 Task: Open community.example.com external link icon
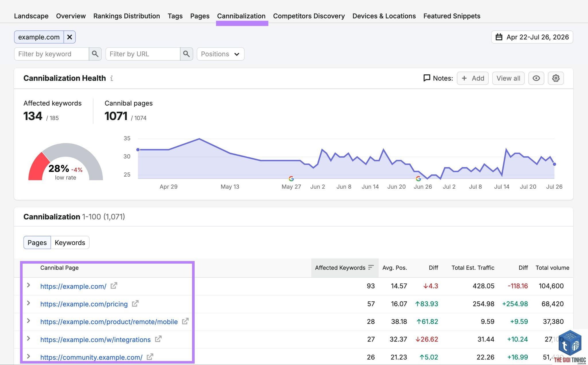(x=150, y=357)
